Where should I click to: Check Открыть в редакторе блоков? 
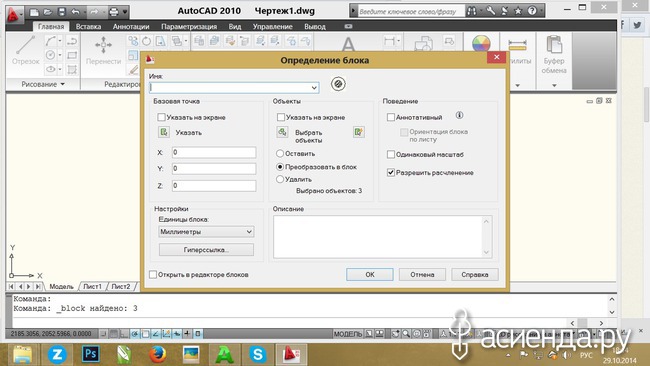153,274
